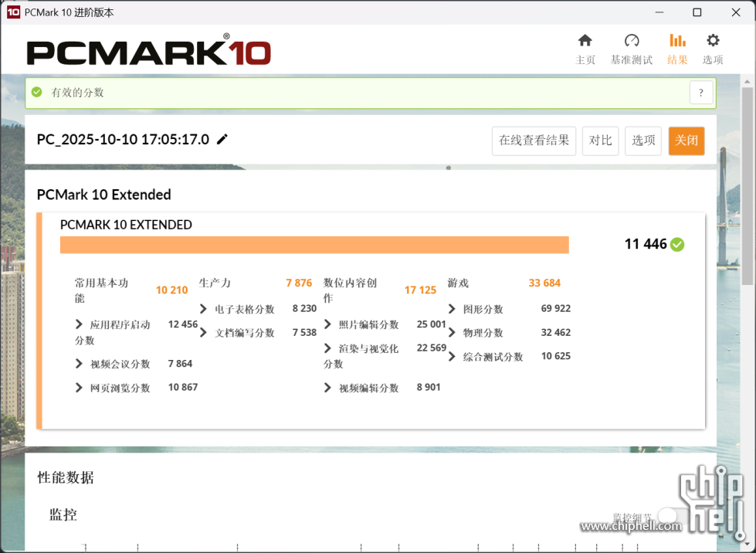Open the 主页 home icon
This screenshot has height=553, width=756.
click(x=585, y=40)
